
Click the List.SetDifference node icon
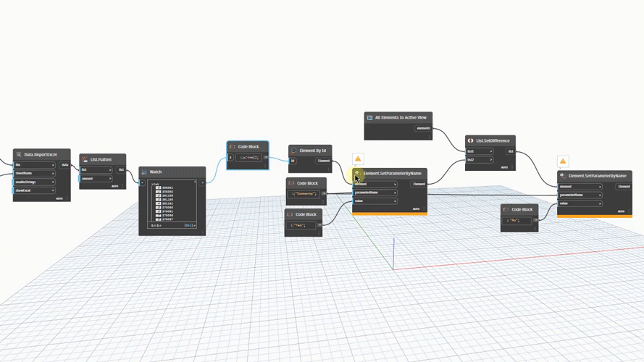[x=471, y=140]
